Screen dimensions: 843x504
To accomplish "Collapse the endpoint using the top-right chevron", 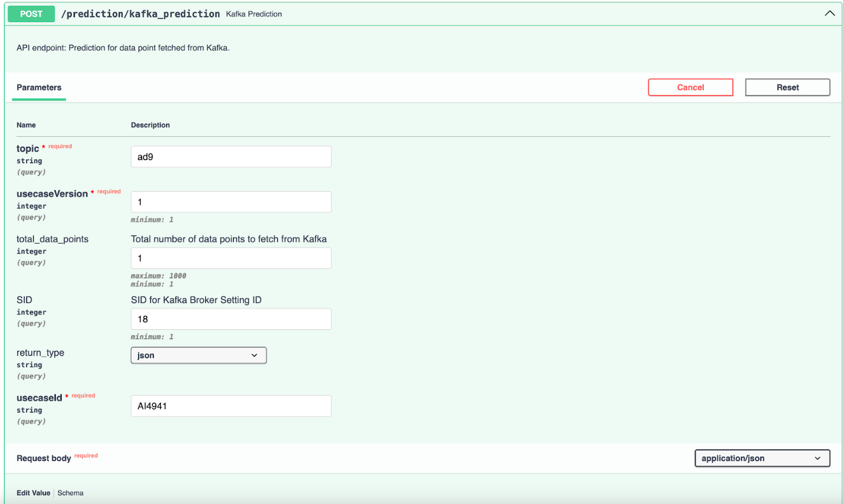I will coord(830,13).
